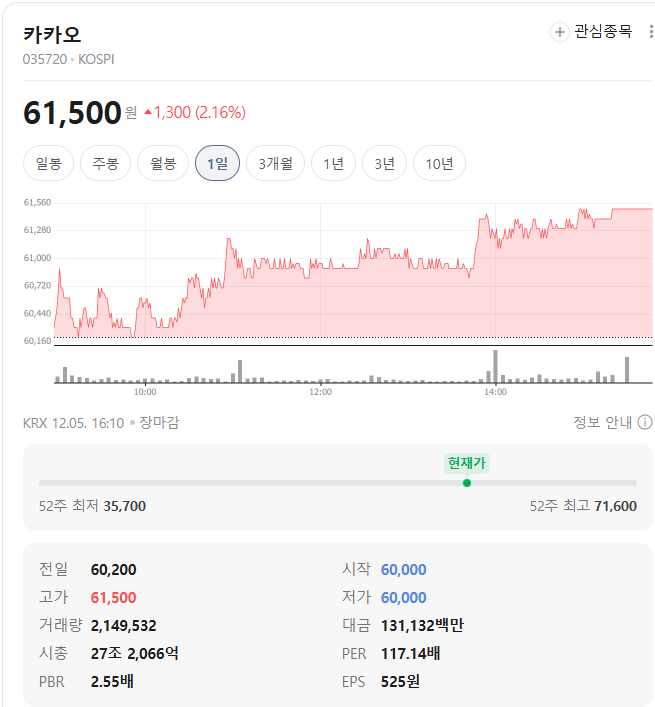Select the 1일 chart period
This screenshot has height=707, width=655.
click(217, 163)
